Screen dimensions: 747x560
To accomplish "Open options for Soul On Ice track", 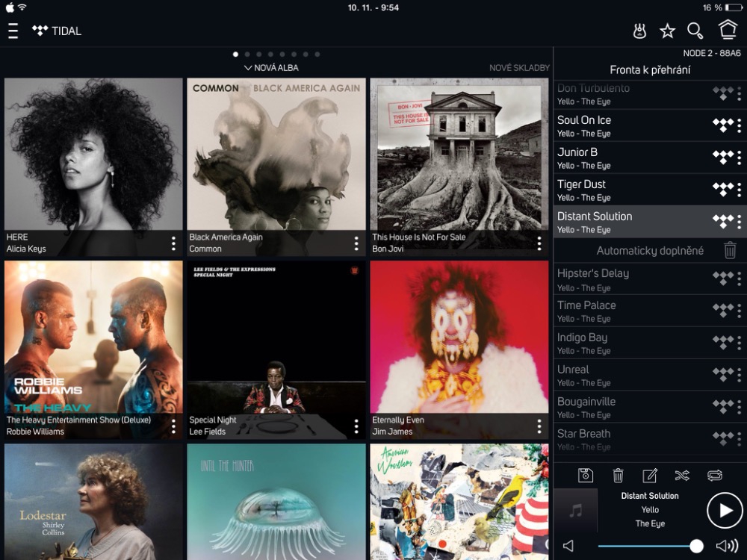I will tap(739, 125).
